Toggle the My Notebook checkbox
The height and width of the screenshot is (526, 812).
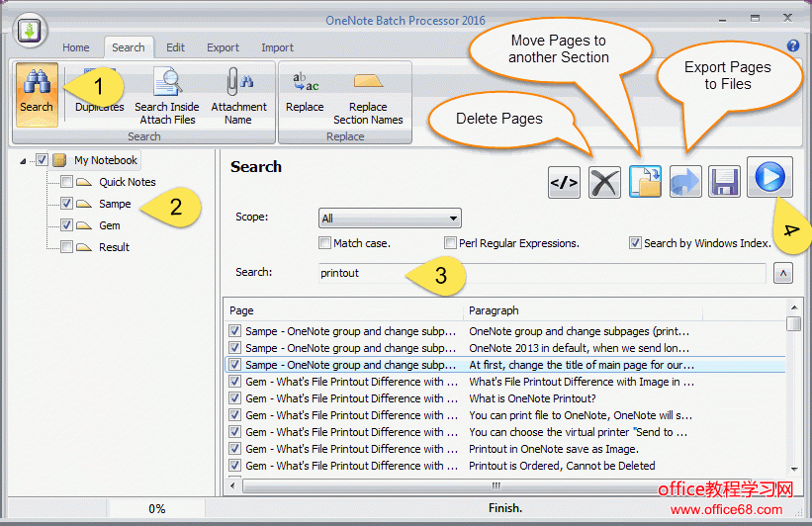coord(42,160)
